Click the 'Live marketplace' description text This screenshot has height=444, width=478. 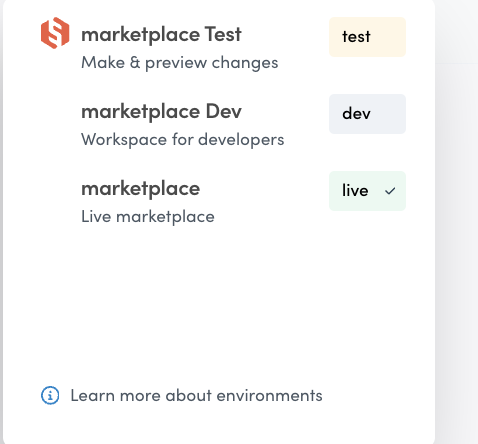(148, 217)
